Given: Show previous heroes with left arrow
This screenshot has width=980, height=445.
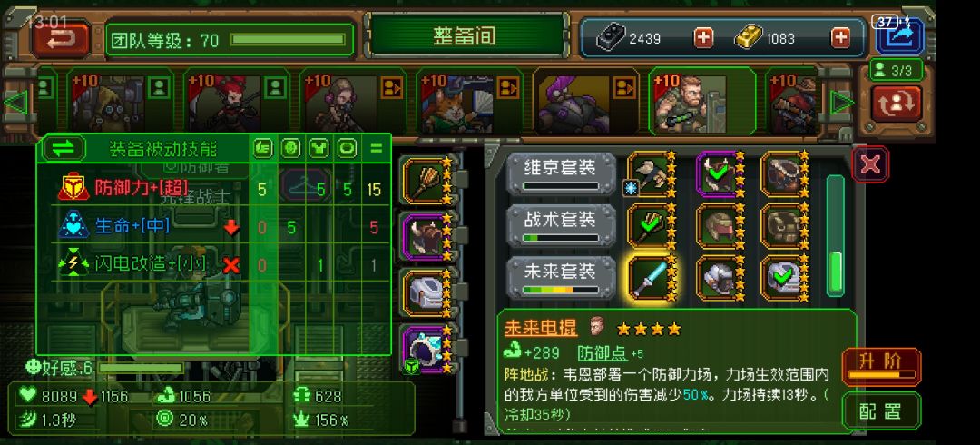Looking at the screenshot, I should coord(15,102).
